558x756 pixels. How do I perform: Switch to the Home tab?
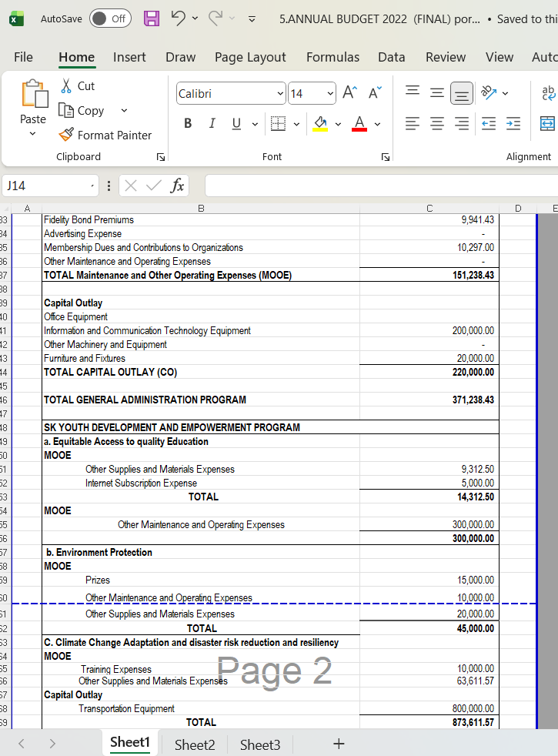click(77, 58)
